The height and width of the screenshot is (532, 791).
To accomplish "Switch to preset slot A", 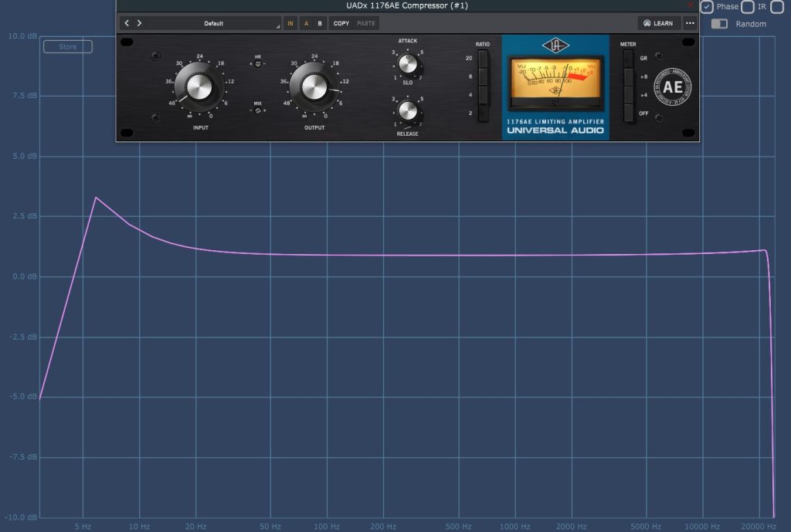I will pos(306,23).
